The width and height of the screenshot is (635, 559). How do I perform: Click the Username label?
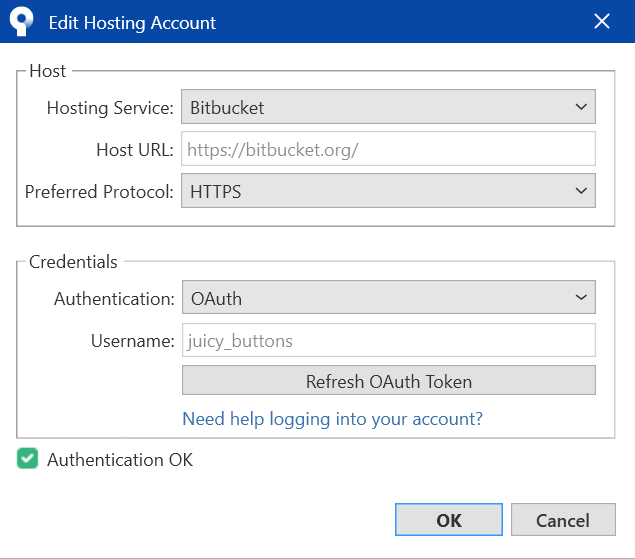pos(132,341)
